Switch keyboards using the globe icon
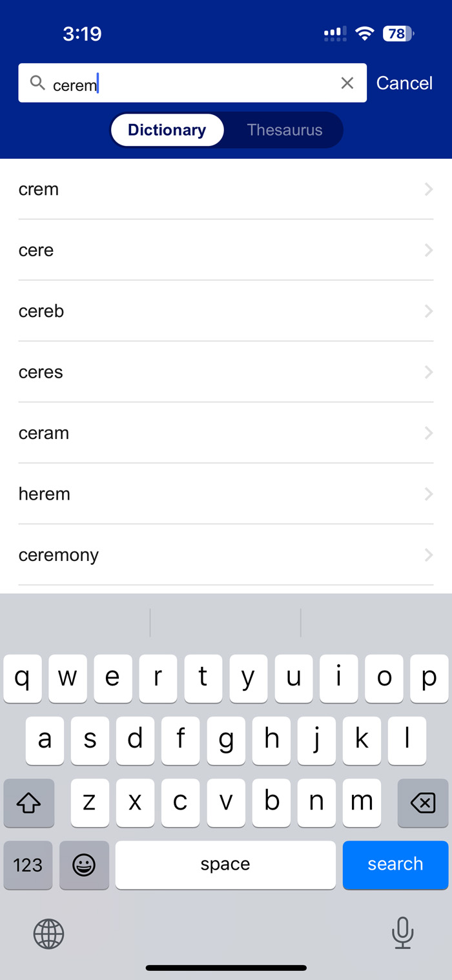The height and width of the screenshot is (980, 452). [48, 934]
